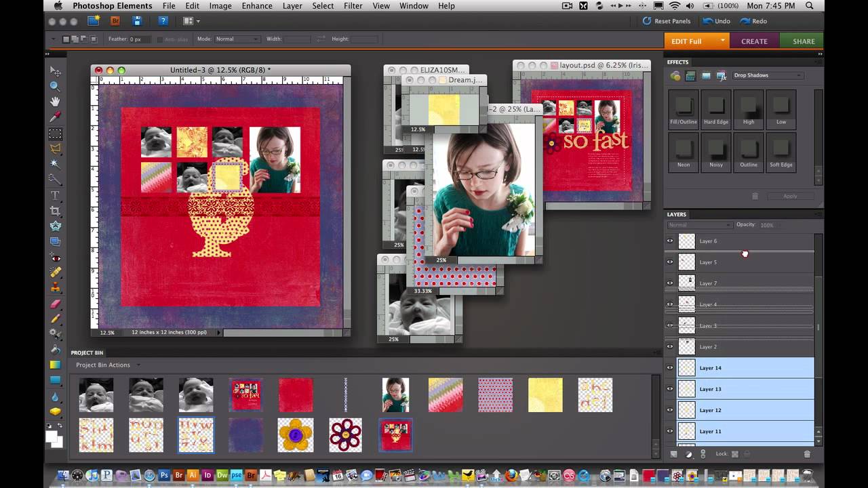Viewport: 868px width, 488px height.
Task: Select the Rectangle shape tool
Action: click(56, 380)
